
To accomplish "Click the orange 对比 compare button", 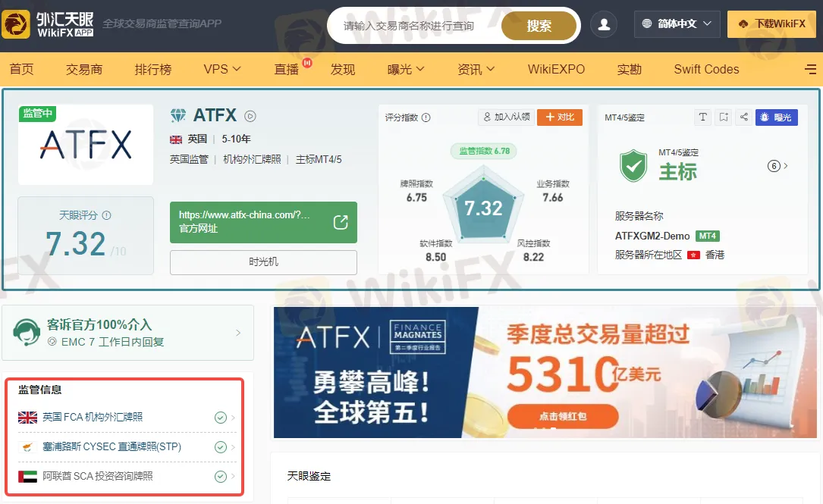I will click(560, 117).
